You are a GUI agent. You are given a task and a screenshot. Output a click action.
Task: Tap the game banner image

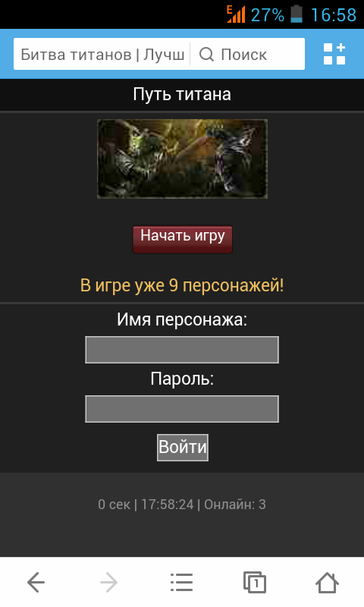(x=182, y=159)
